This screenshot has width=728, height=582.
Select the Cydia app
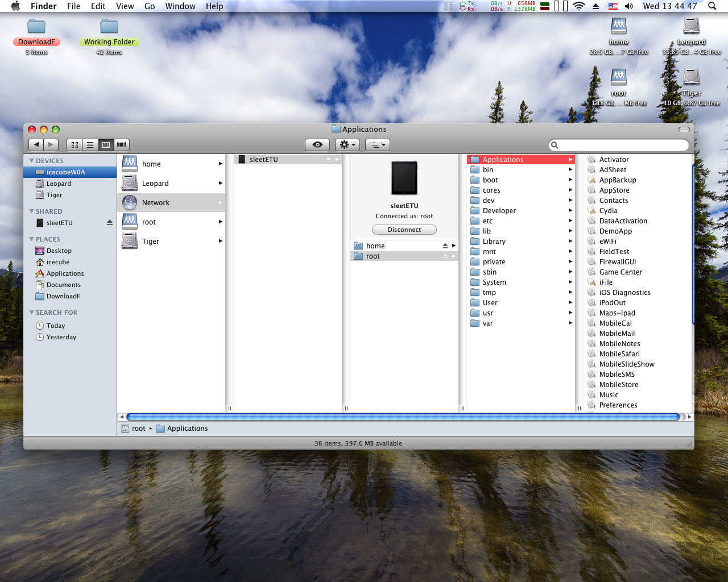(x=637, y=211)
